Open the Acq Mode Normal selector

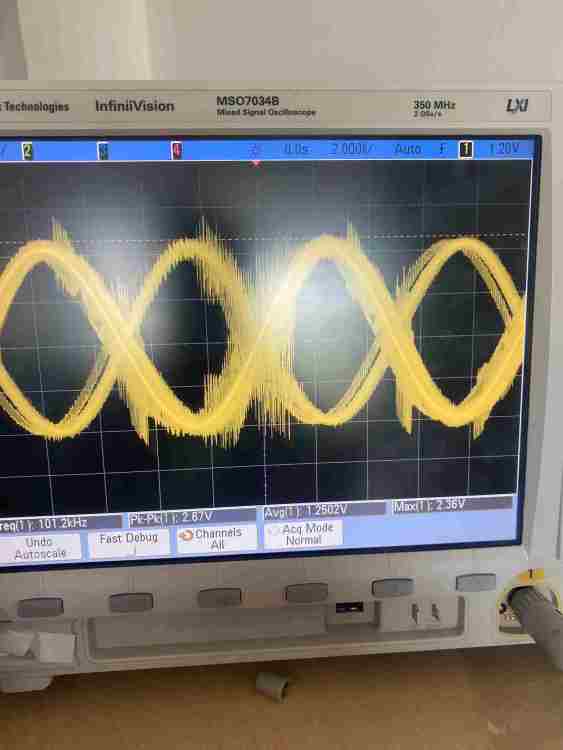pos(303,534)
